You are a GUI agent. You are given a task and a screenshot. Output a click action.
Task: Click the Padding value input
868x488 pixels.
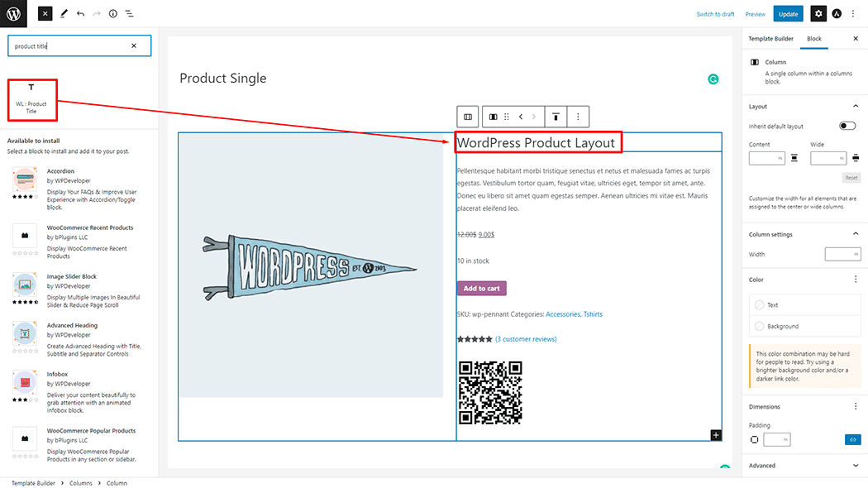pyautogui.click(x=777, y=440)
